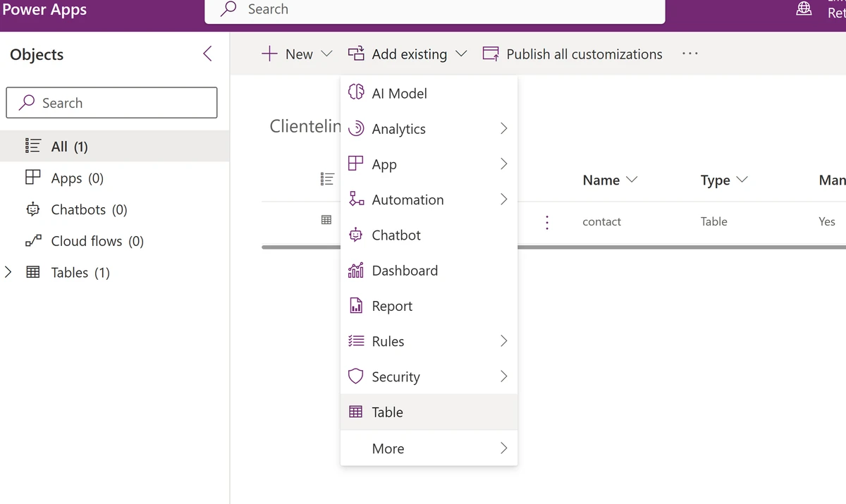
Task: Expand the Tables tree node arrow
Action: coord(8,272)
